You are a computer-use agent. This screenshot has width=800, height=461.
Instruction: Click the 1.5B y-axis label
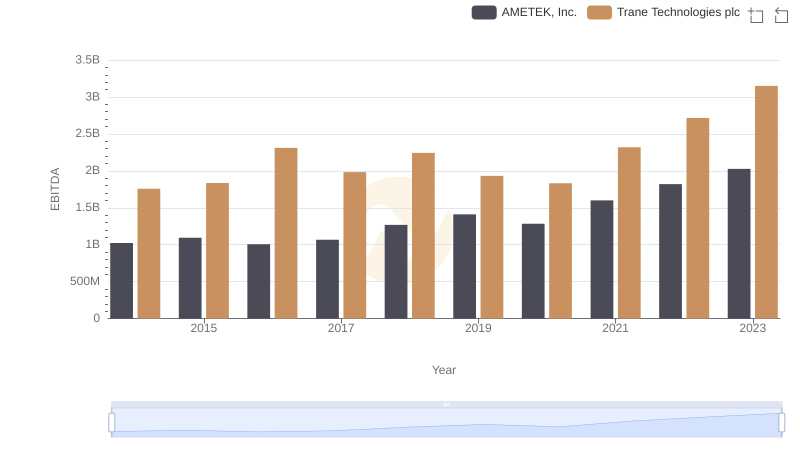pyautogui.click(x=87, y=208)
